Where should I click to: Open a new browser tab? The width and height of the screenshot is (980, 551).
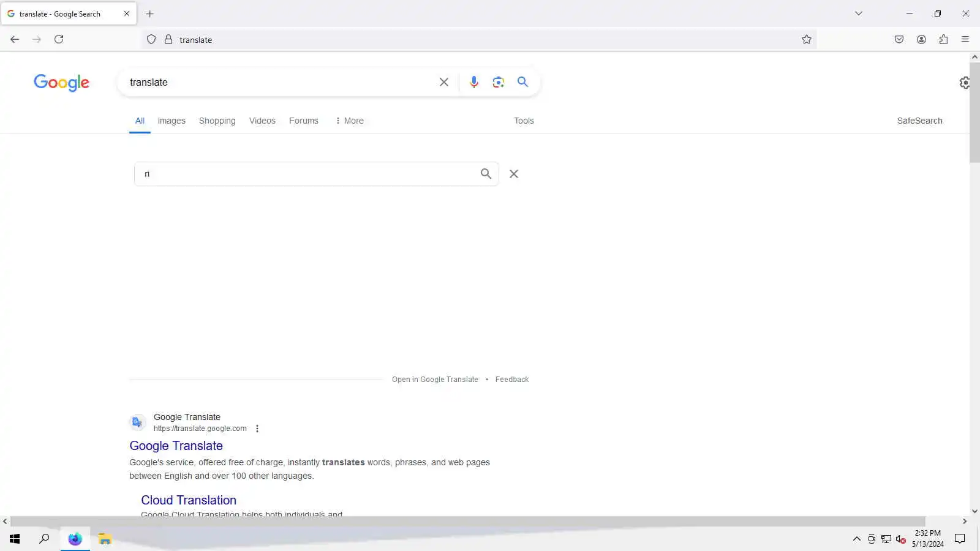(x=150, y=13)
